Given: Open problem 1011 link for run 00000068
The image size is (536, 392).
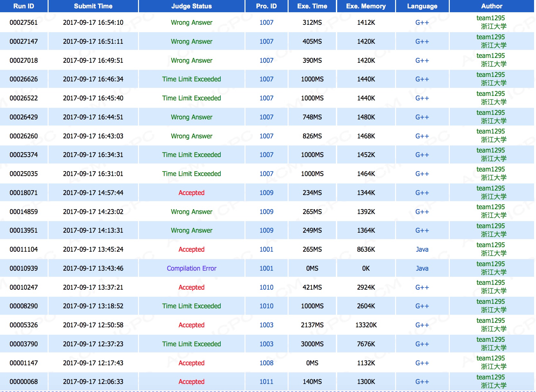Looking at the screenshot, I should [x=266, y=382].
